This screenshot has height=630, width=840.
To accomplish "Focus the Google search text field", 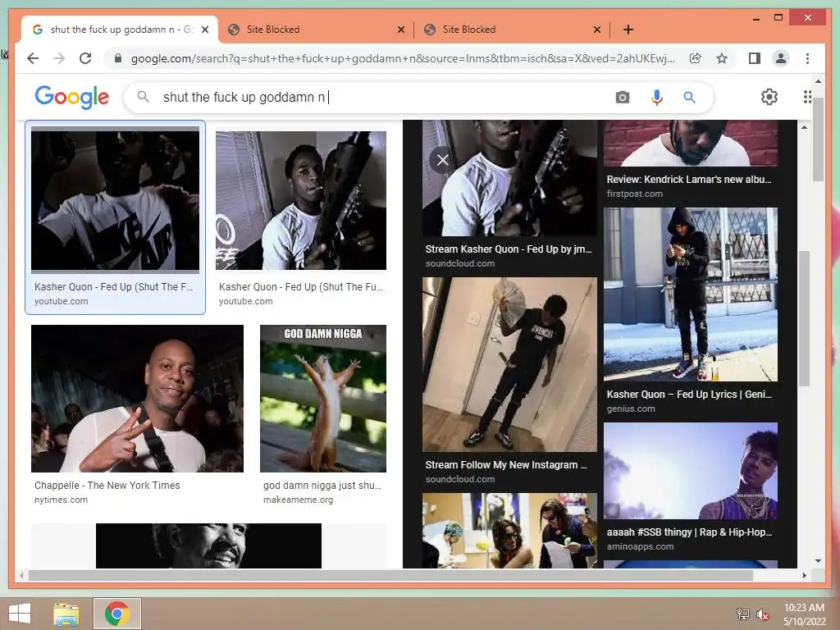I will pyautogui.click(x=375, y=97).
